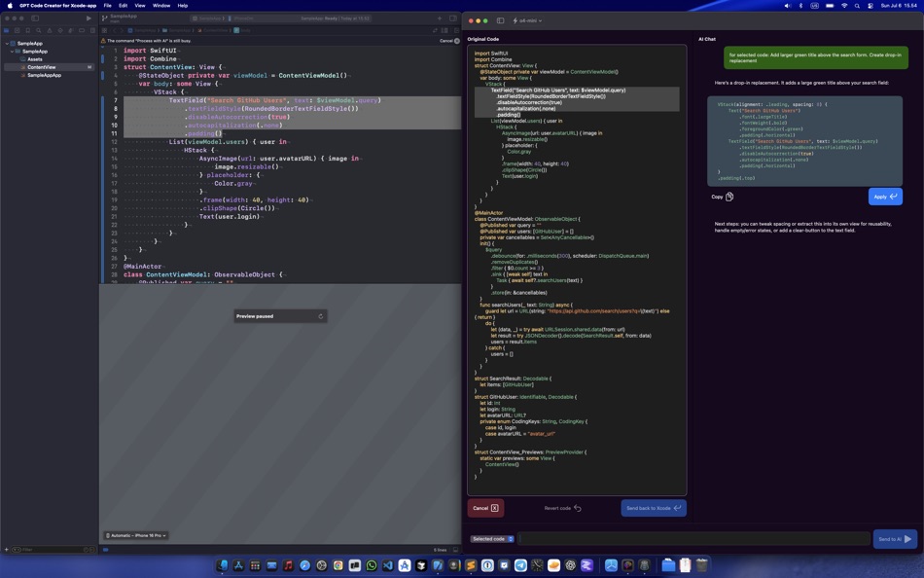Open the View menu
This screenshot has height=578, width=924.
point(140,5)
